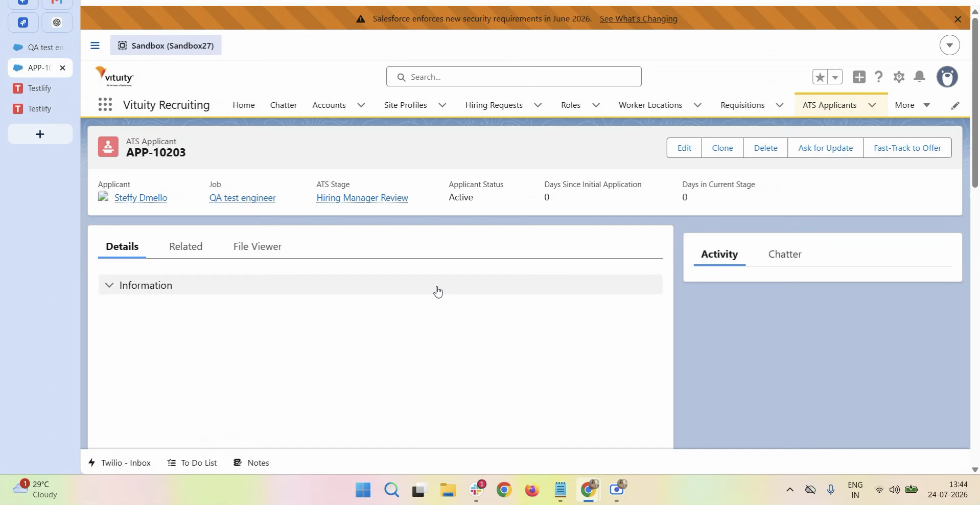
Task: Go to the Home navigation tab
Action: pyautogui.click(x=244, y=105)
